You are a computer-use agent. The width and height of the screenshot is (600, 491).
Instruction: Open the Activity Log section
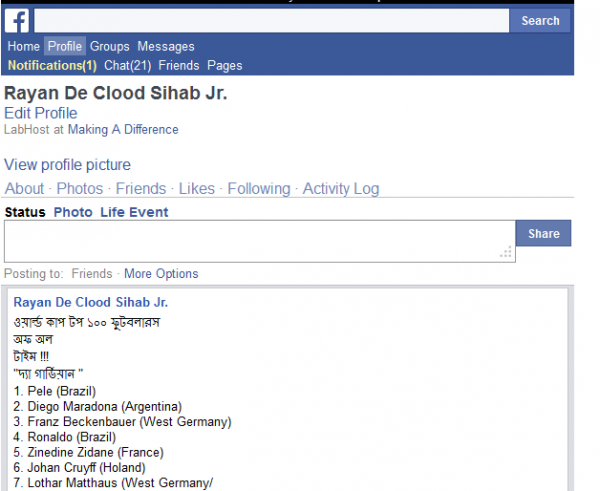click(341, 188)
